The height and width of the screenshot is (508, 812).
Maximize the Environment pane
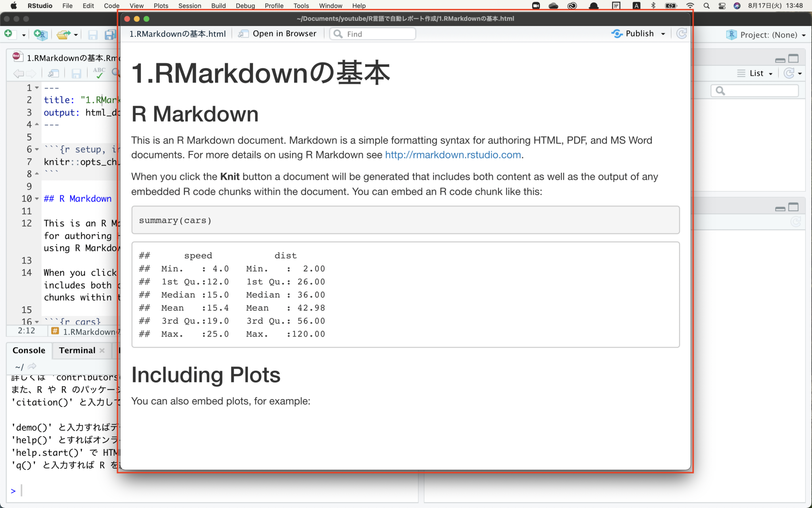click(x=794, y=58)
